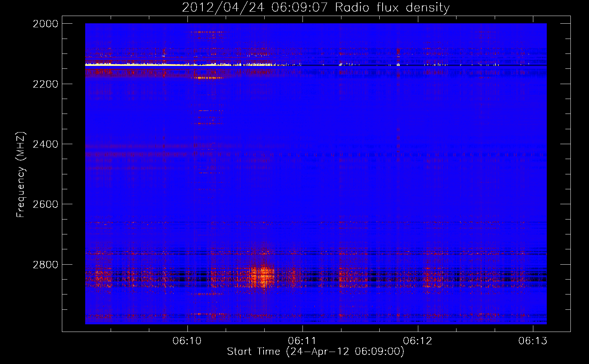Click the 2400 frequency tick label
Screen dimensions: 589x364
(x=46, y=144)
